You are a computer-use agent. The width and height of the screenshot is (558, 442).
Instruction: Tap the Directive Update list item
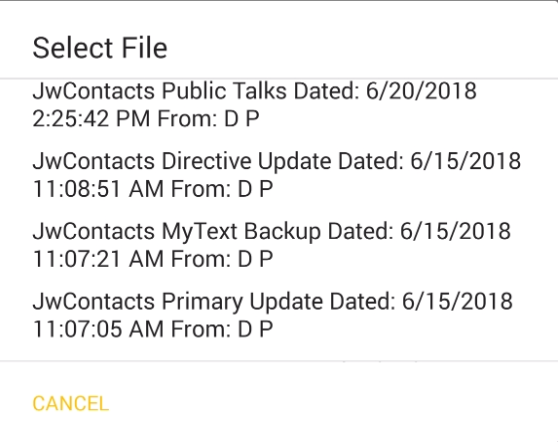click(279, 174)
